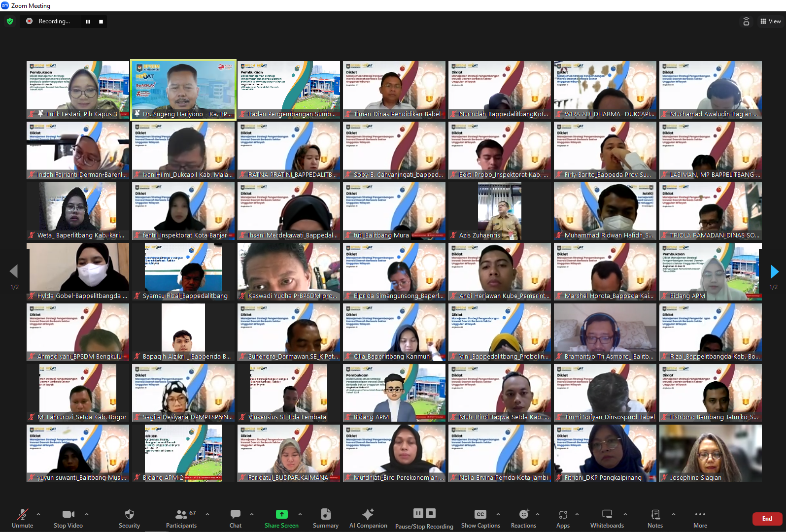
Task: Select Firly Barito_Bappeda video tile
Action: click(605, 150)
